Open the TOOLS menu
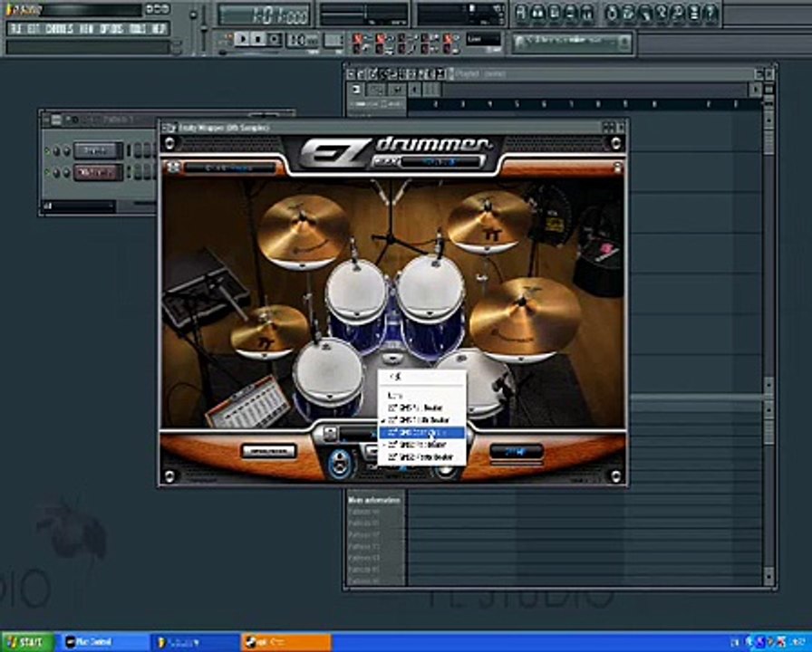Viewport: 812px width, 652px height. click(138, 29)
